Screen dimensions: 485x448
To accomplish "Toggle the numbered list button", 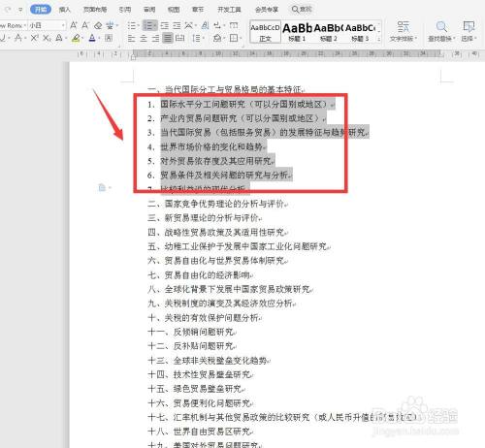I will pyautogui.click(x=148, y=25).
